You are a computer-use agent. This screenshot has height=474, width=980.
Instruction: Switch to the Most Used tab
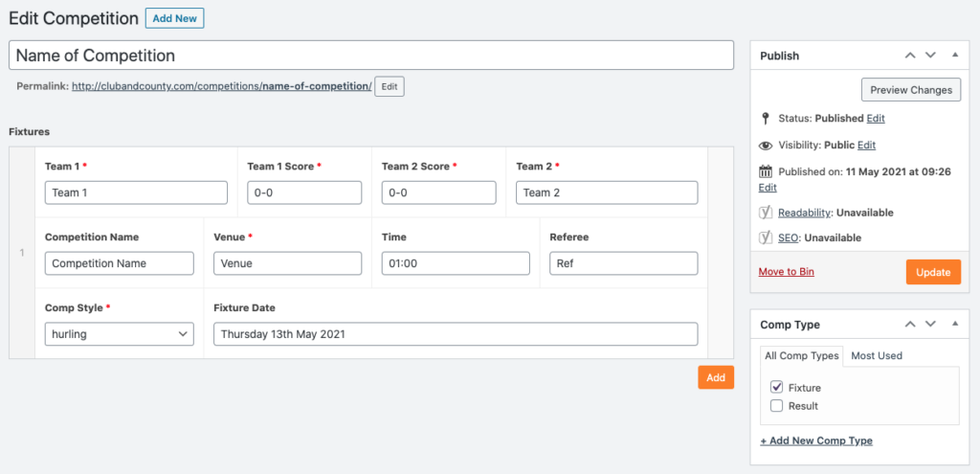(x=877, y=356)
